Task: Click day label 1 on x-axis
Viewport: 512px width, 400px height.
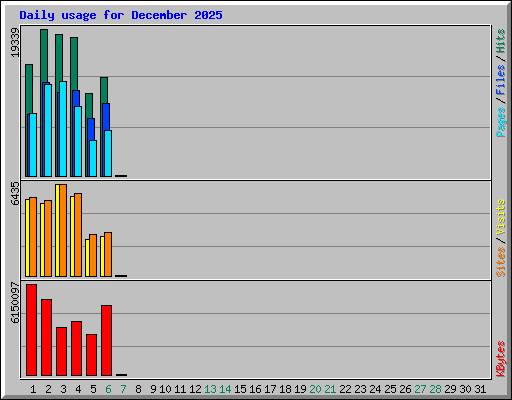Action: click(33, 389)
